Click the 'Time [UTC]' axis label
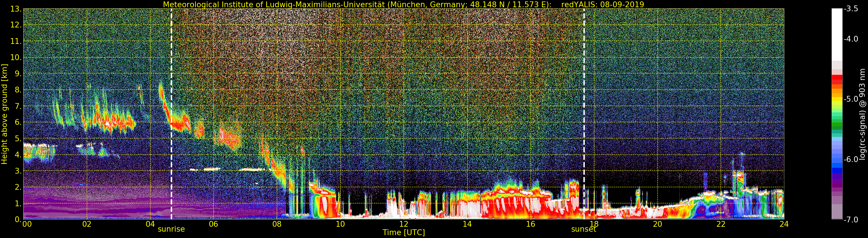 tap(404, 232)
